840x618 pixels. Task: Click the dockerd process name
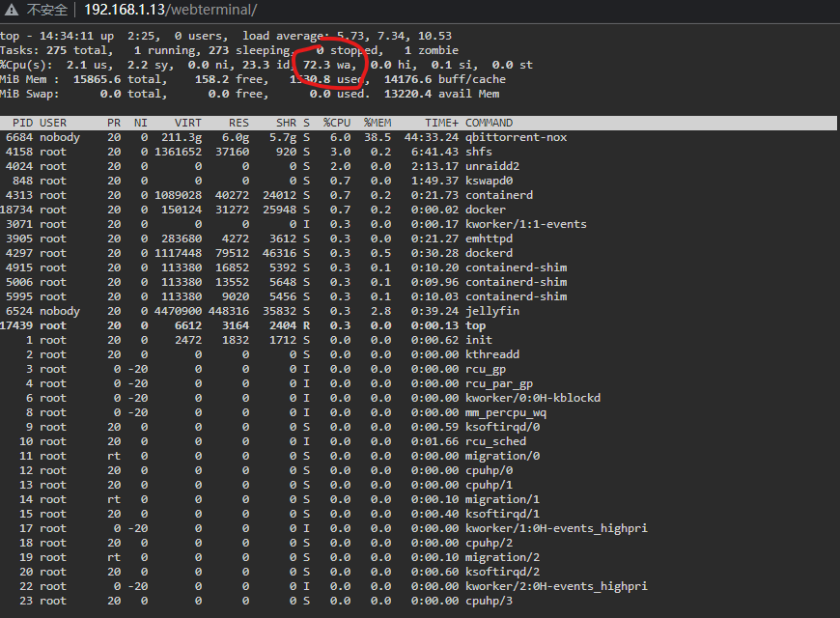point(489,253)
